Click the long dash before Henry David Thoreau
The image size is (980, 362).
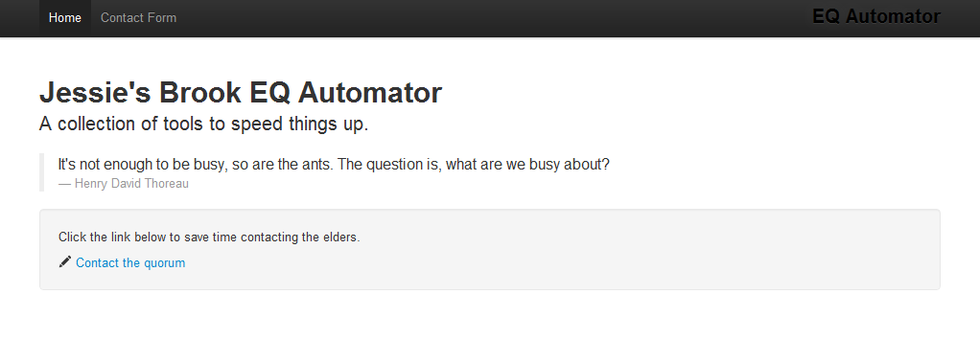pos(64,184)
